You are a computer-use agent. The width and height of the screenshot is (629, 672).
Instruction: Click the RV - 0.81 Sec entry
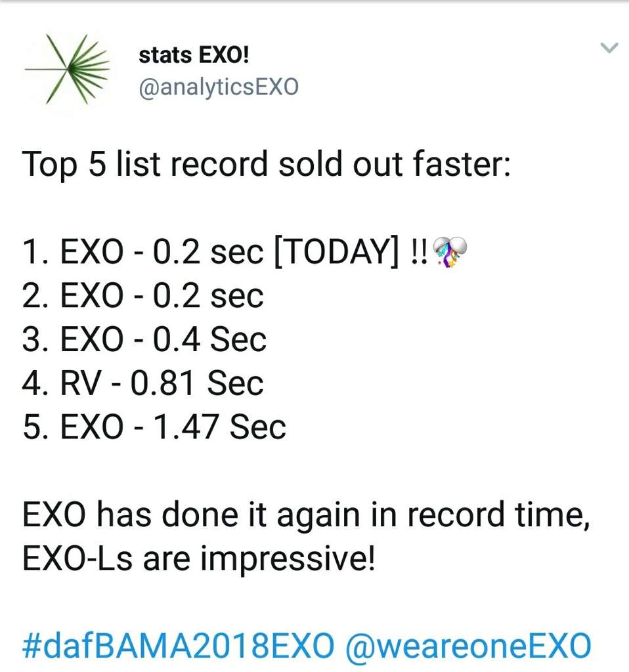tap(142, 383)
